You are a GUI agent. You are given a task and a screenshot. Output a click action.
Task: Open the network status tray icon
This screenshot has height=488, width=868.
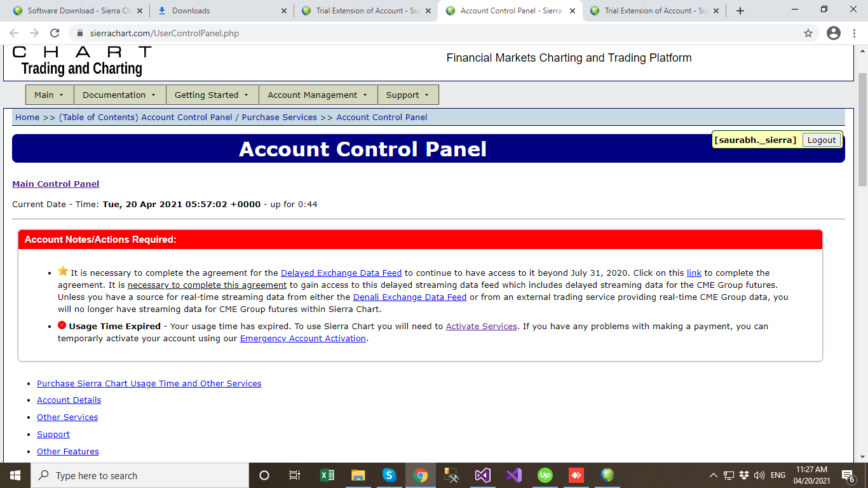pyautogui.click(x=728, y=475)
